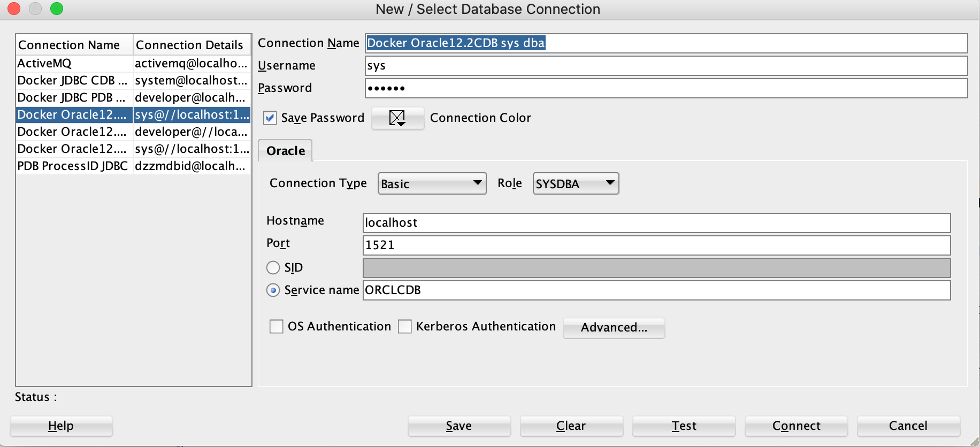980x447 pixels.
Task: Select the Docker JDBC CDB connection
Action: coord(133,80)
